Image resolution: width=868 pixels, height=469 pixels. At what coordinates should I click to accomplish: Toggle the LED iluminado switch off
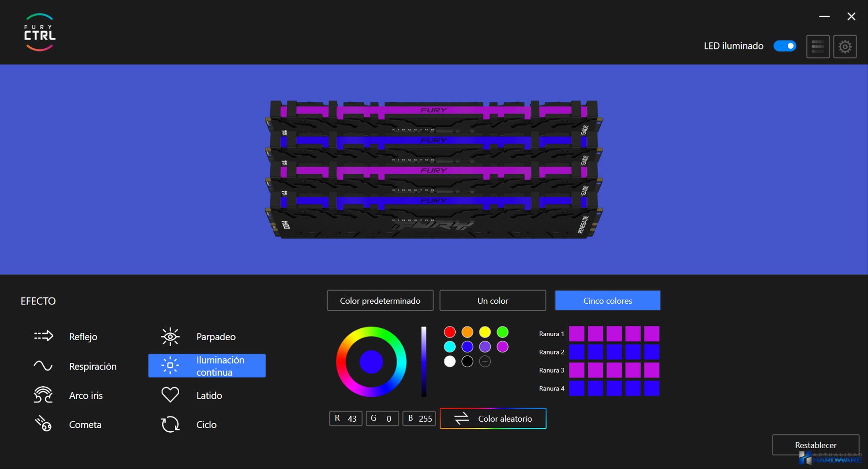[785, 46]
